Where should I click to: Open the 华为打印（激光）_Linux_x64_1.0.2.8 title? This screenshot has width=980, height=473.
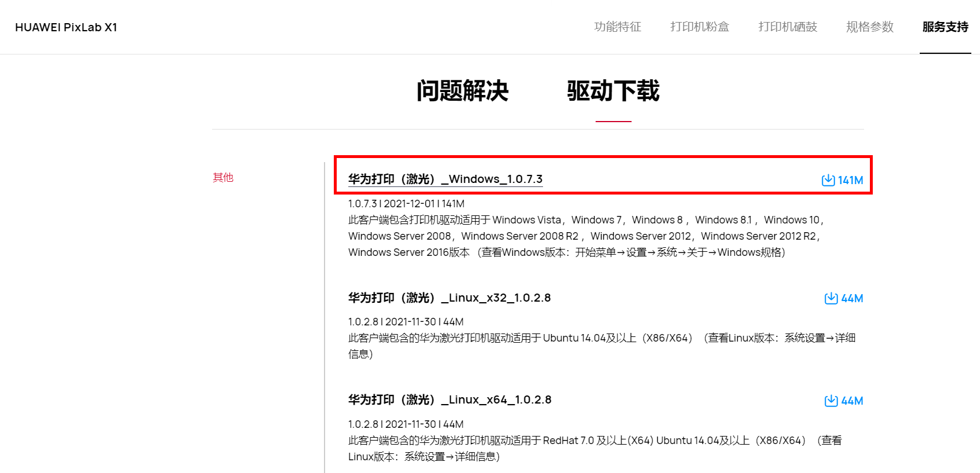click(x=450, y=399)
